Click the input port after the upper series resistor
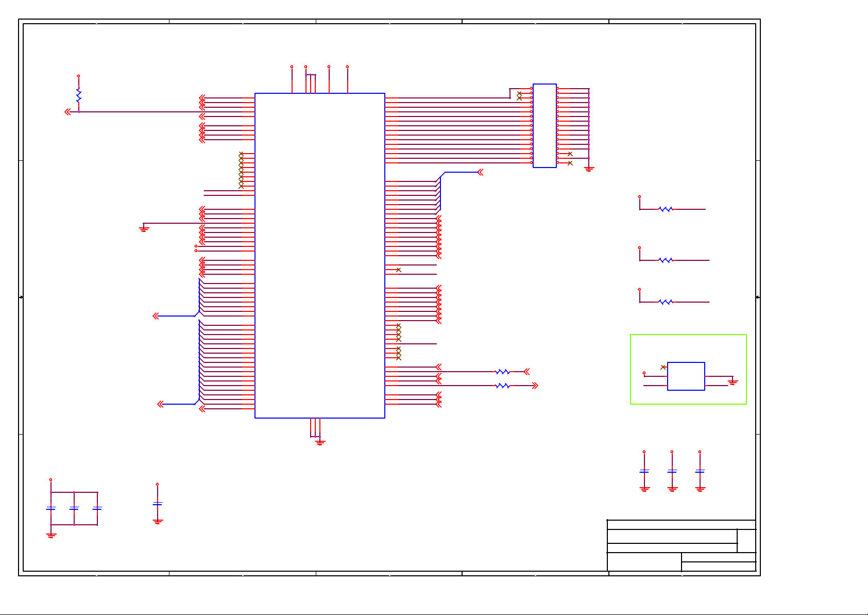 526,372
